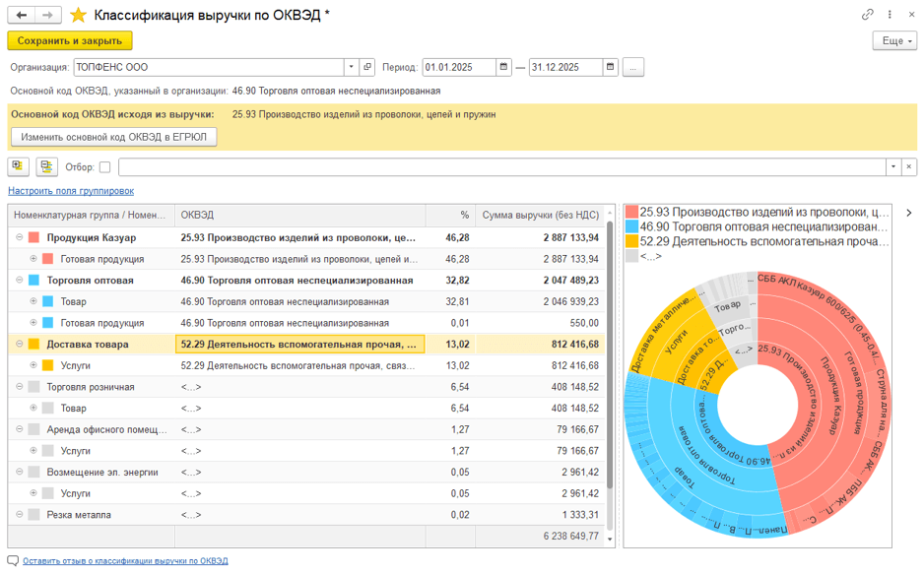
Task: Open the calendar for the period end date
Action: (611, 67)
